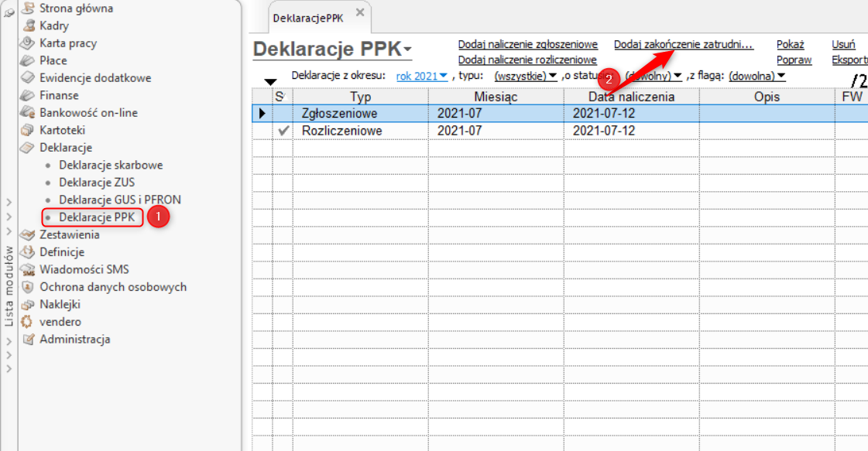This screenshot has width=868, height=451.
Task: Open Ewidencje dodatkowe module icon
Action: click(x=28, y=78)
